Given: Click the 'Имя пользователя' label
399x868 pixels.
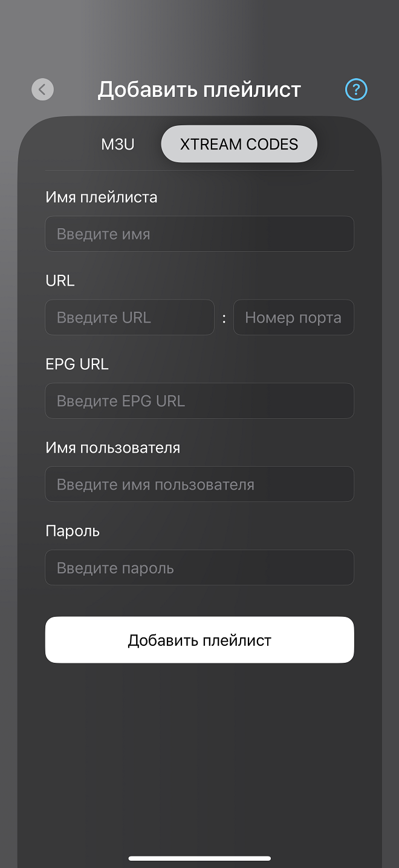Looking at the screenshot, I should 113,447.
